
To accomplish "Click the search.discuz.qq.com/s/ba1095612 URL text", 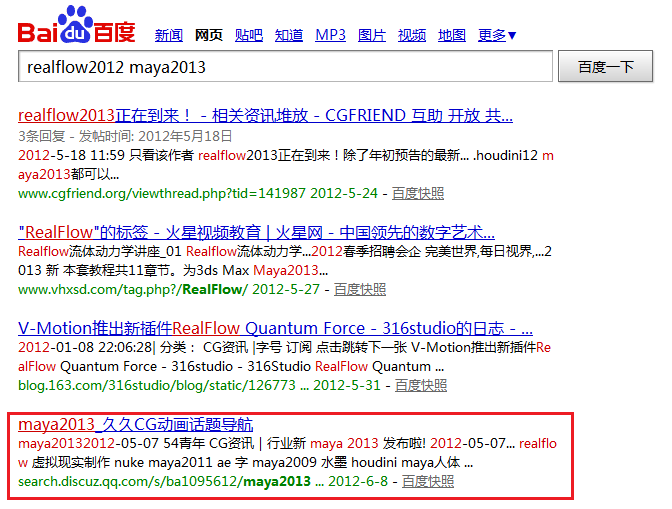I will [x=164, y=481].
